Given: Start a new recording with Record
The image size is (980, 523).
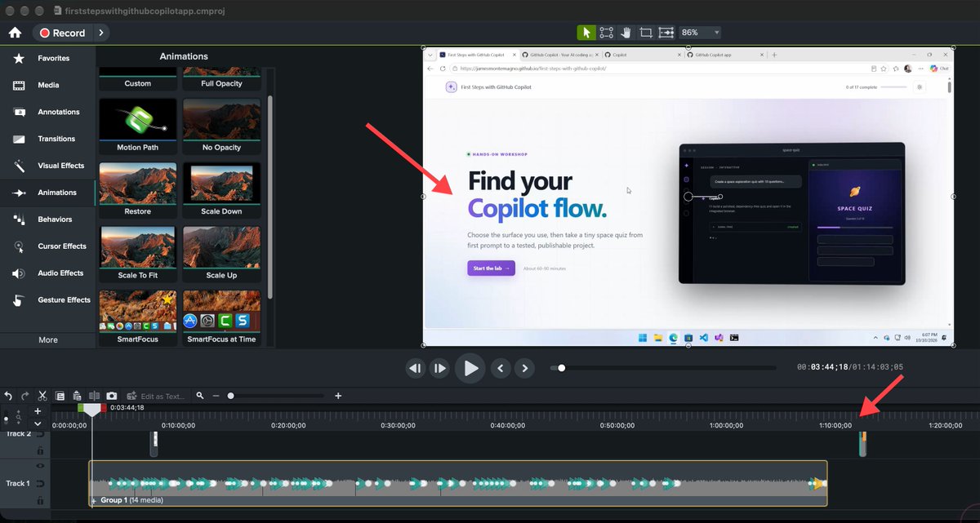Looking at the screenshot, I should pyautogui.click(x=62, y=33).
